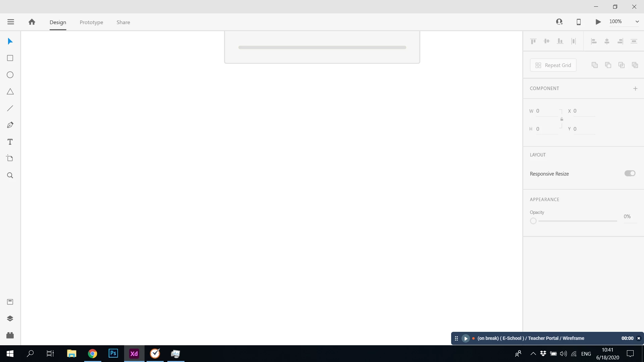Switch to the Prototype tab

(91, 22)
